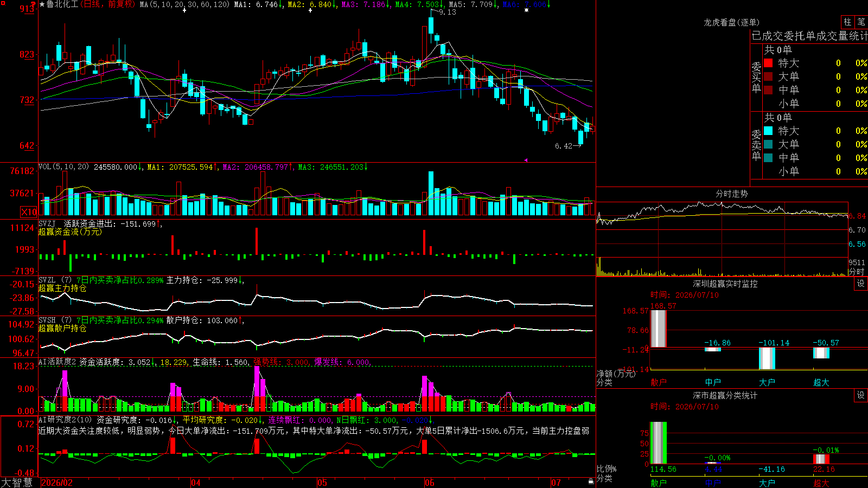Click the 9.13 high price annotation
This screenshot has height=488, width=868.
[448, 12]
